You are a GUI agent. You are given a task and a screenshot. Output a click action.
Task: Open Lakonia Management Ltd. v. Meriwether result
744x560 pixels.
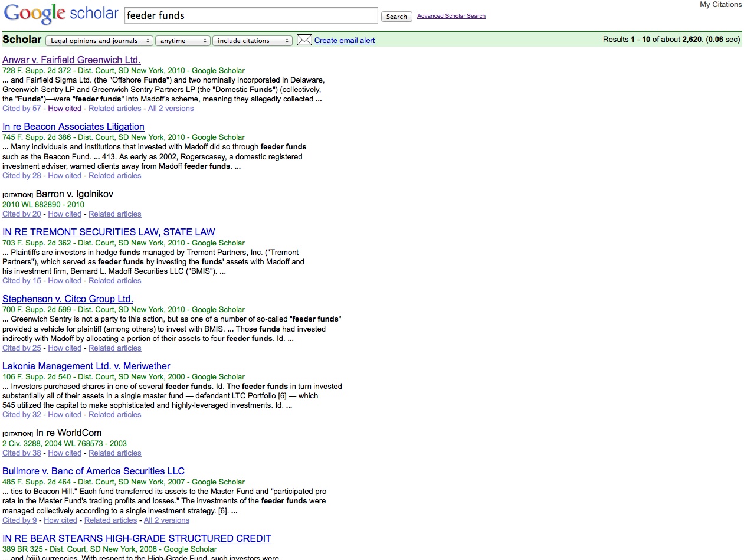pos(86,366)
